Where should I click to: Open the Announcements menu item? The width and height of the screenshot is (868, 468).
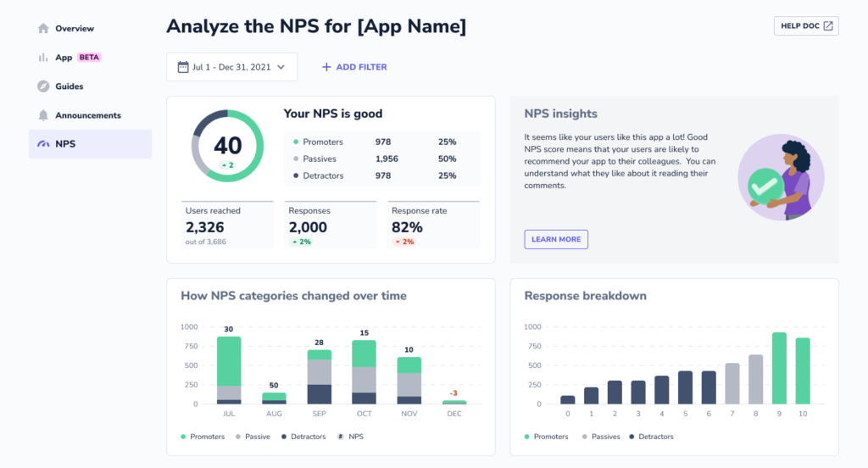(x=90, y=115)
